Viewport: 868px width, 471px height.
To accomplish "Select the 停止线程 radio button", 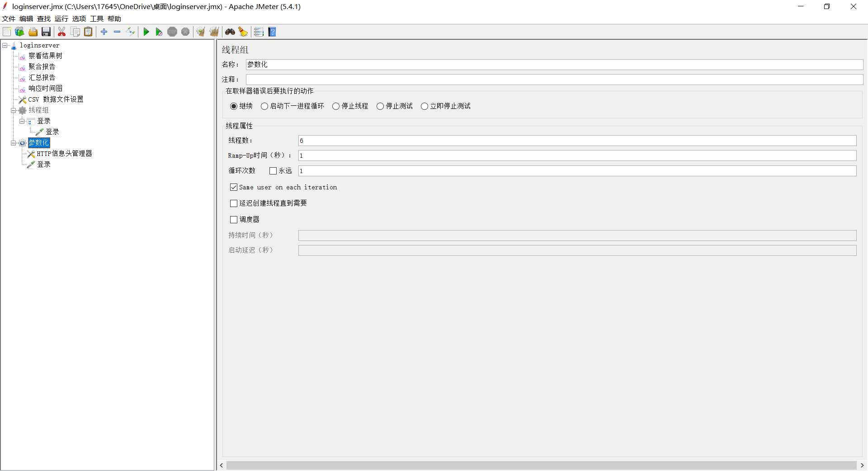I will click(336, 106).
